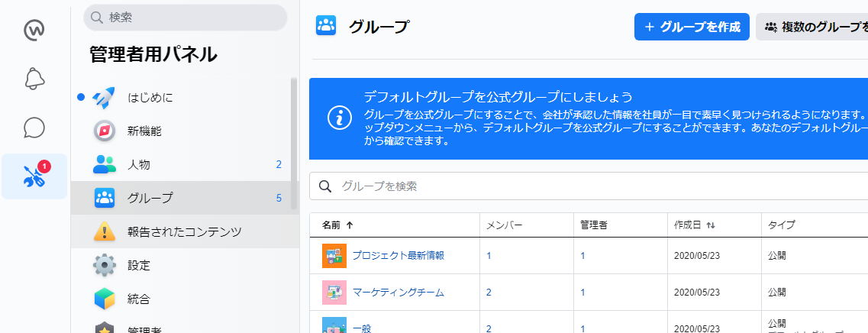The width and height of the screenshot is (868, 333).
Task: Click the グループを作成 button
Action: (x=692, y=27)
